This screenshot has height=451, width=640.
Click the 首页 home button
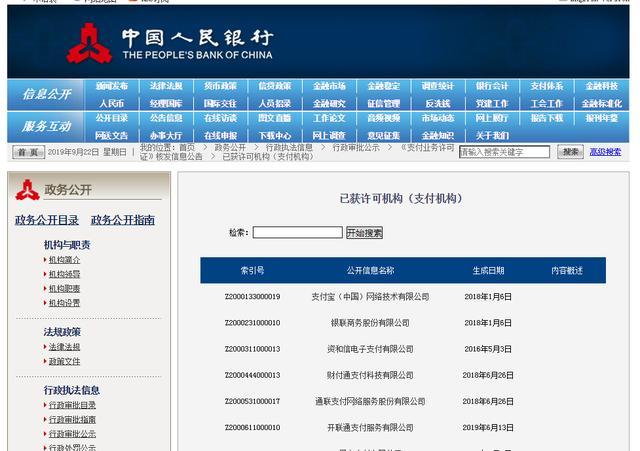coord(27,152)
